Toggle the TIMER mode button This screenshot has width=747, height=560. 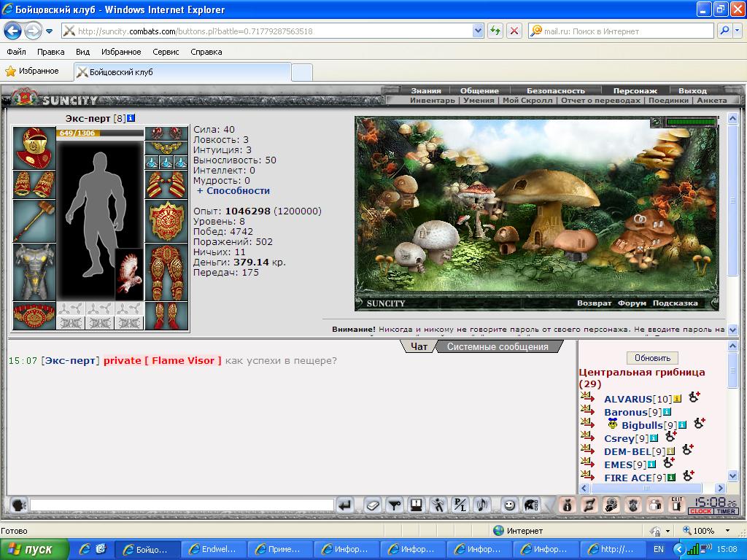726,511
